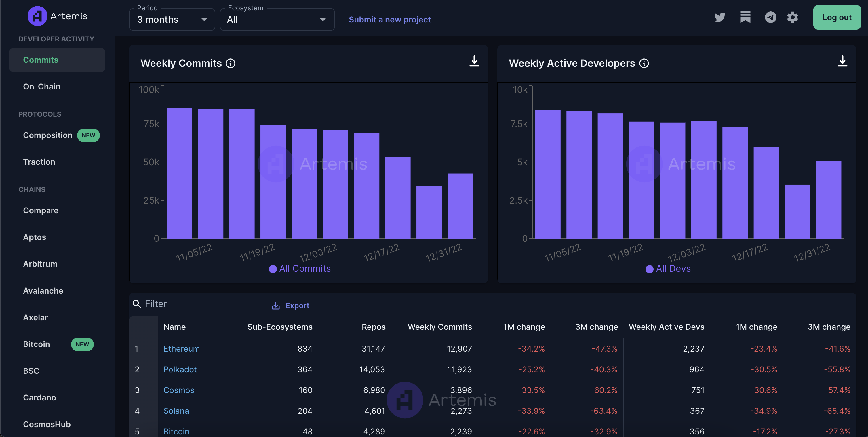Open Composition in Protocols section
The height and width of the screenshot is (437, 868).
tap(47, 135)
